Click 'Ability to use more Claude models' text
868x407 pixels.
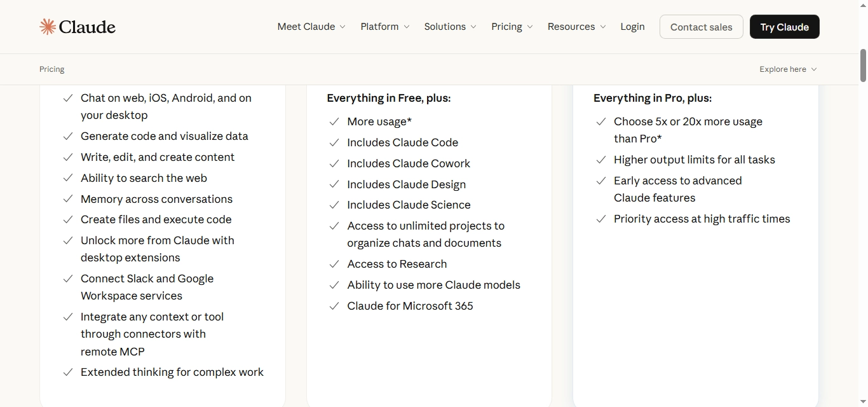pos(434,285)
